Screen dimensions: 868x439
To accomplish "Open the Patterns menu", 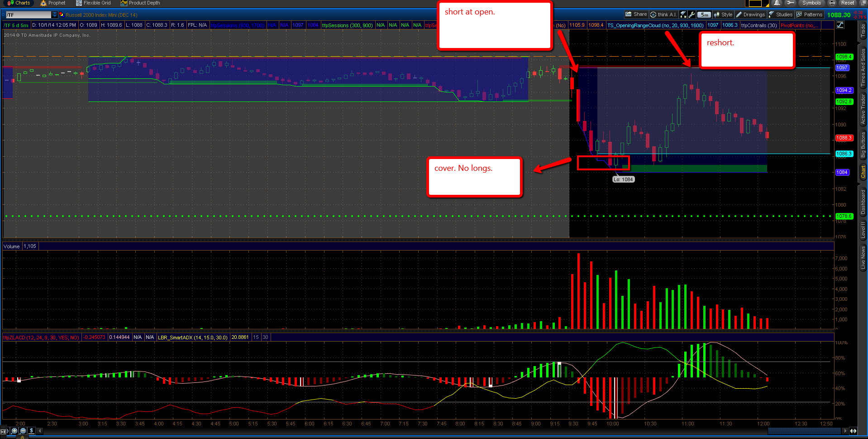I will (x=809, y=14).
